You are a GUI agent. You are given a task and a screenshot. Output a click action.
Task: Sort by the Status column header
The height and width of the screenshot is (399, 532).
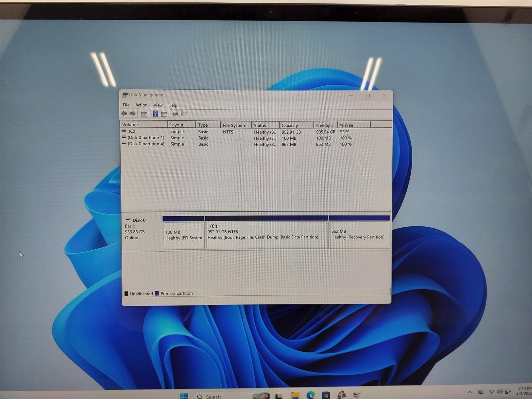[265, 125]
